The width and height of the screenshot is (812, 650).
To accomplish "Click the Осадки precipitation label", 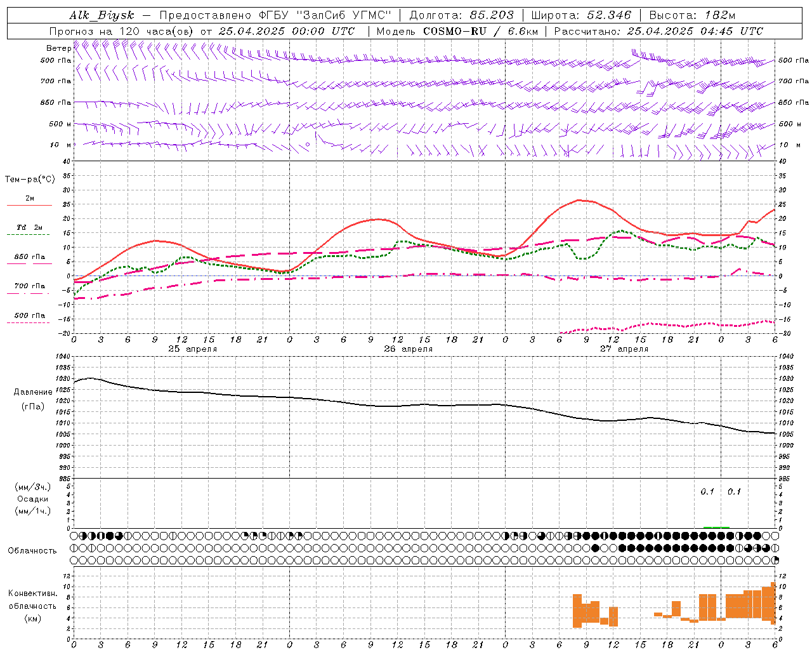I will (x=32, y=499).
